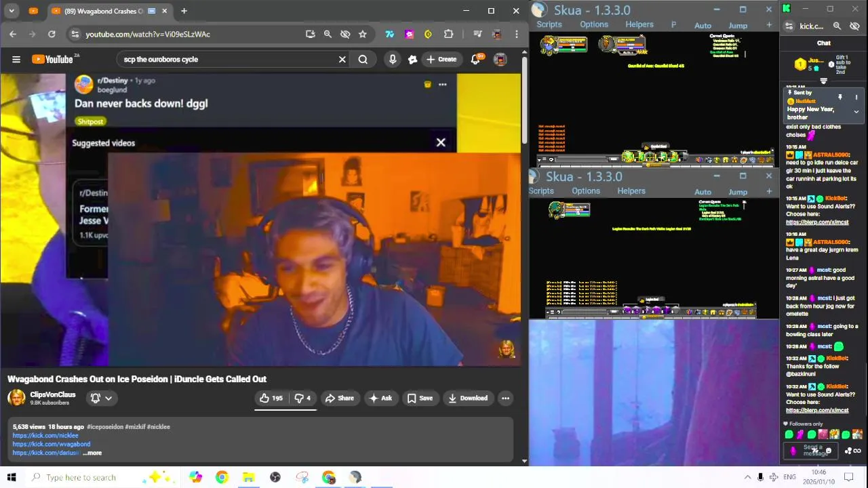
Task: Open the Chrome three-dot menu
Action: (517, 34)
